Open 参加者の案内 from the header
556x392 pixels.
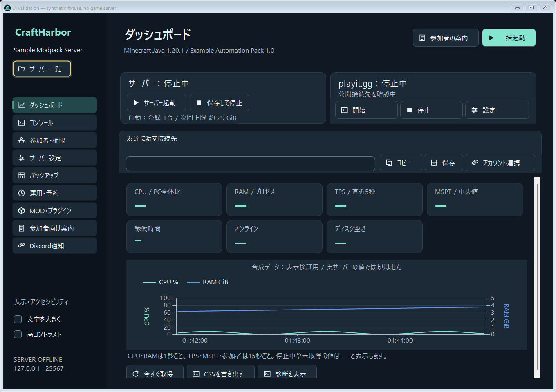click(446, 38)
